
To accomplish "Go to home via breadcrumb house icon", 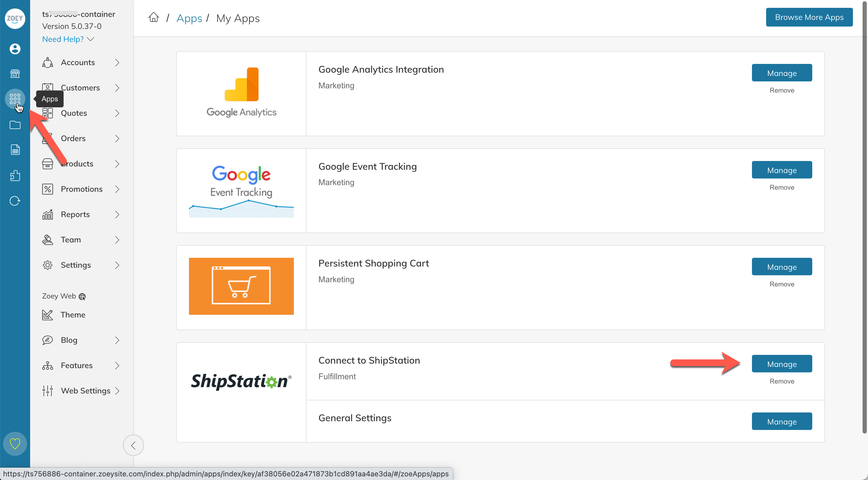I will click(154, 17).
